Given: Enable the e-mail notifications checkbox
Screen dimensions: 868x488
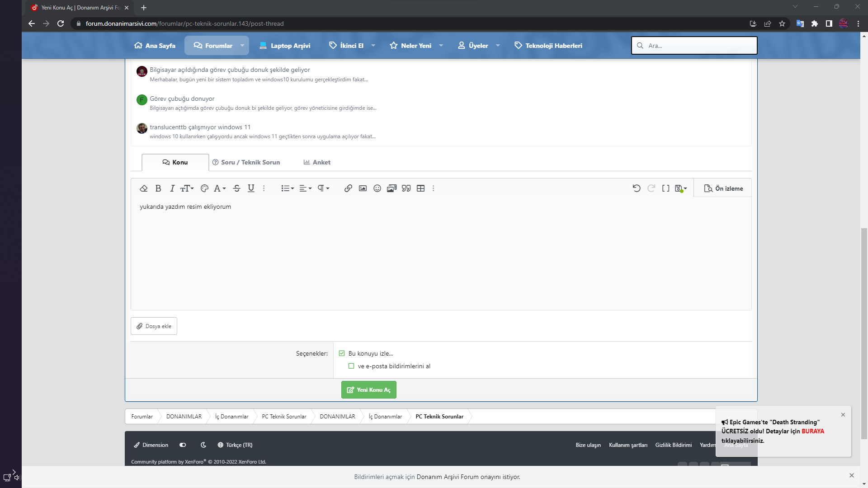Looking at the screenshot, I should [351, 366].
